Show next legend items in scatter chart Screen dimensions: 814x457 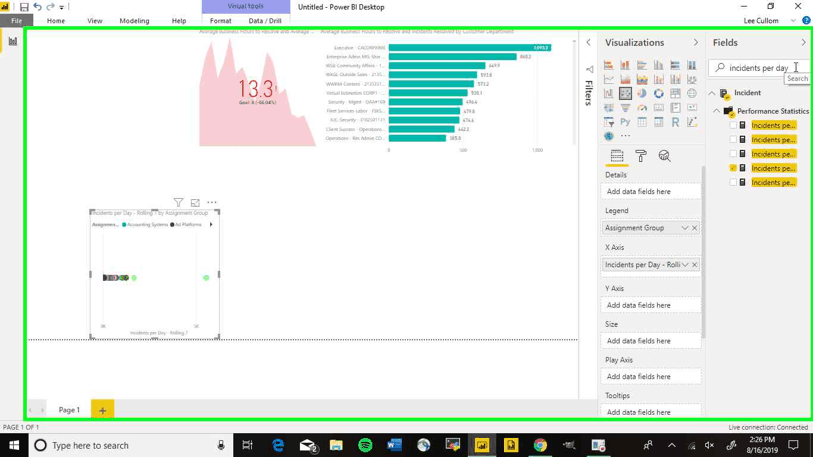click(211, 225)
